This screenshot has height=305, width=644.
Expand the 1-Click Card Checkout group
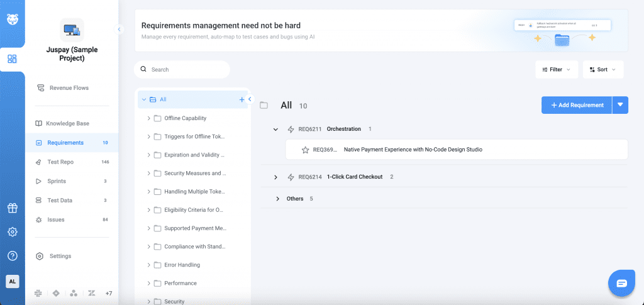(275, 177)
